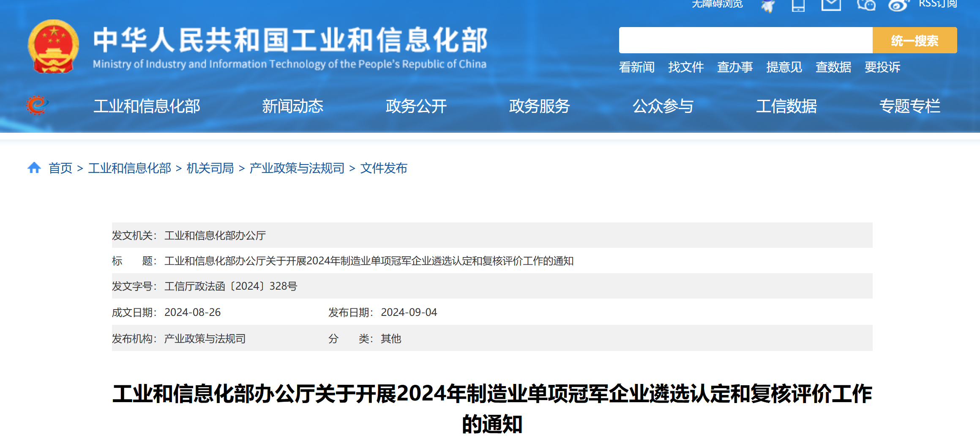Click the rocket mascot icon
This screenshot has width=980, height=436.
point(768,6)
